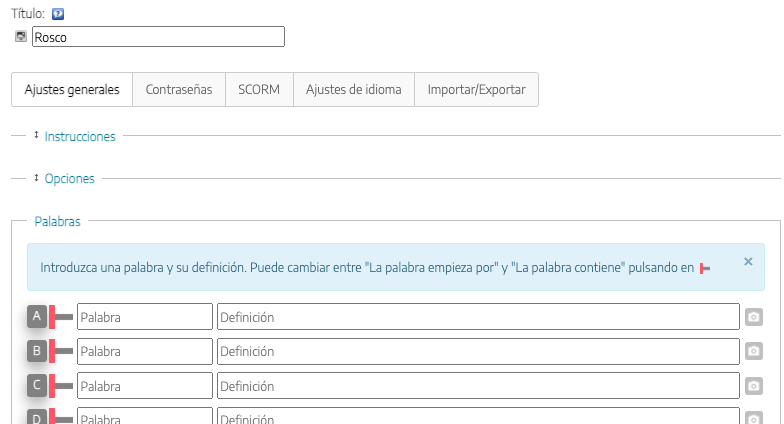The image size is (784, 424).
Task: Switch to the Contraseñas tab
Action: tap(179, 89)
